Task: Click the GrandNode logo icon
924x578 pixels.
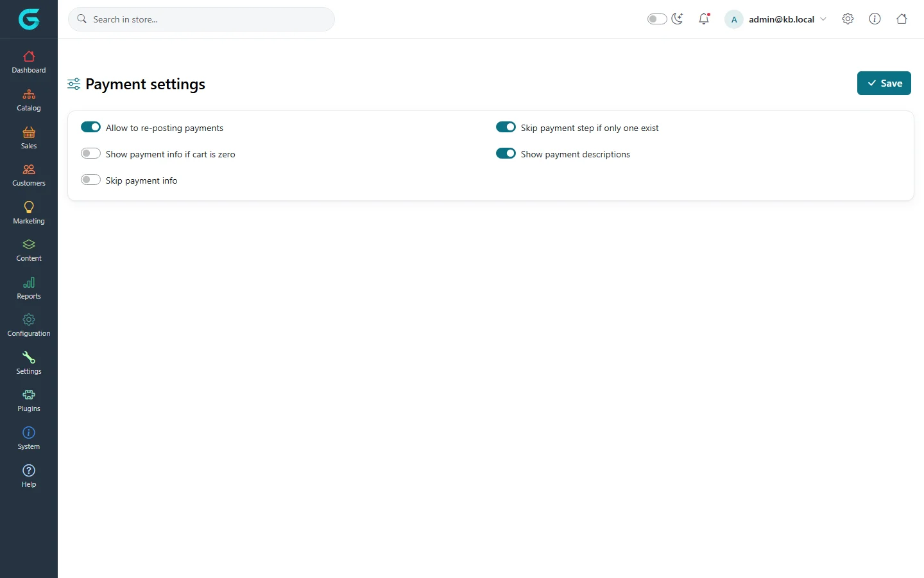Action: [x=29, y=19]
